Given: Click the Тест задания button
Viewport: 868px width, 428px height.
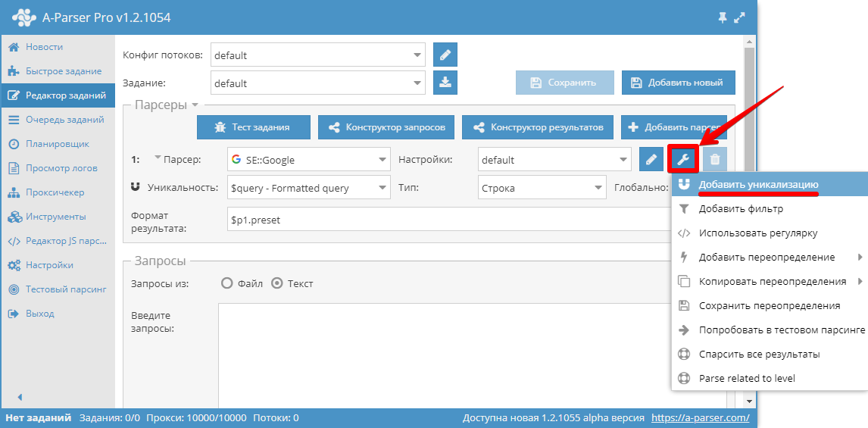Looking at the screenshot, I should pos(254,127).
